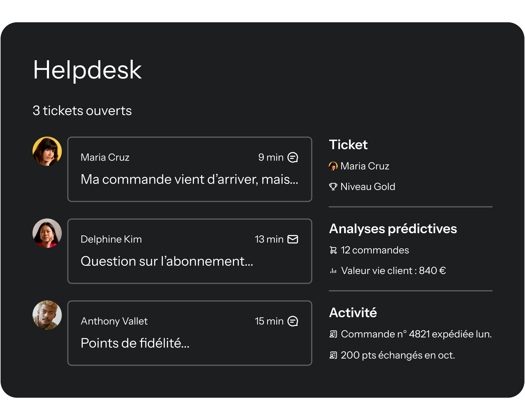Image resolution: width=525 pixels, height=420 pixels.
Task: Select the Ticket section header
Action: (x=349, y=145)
